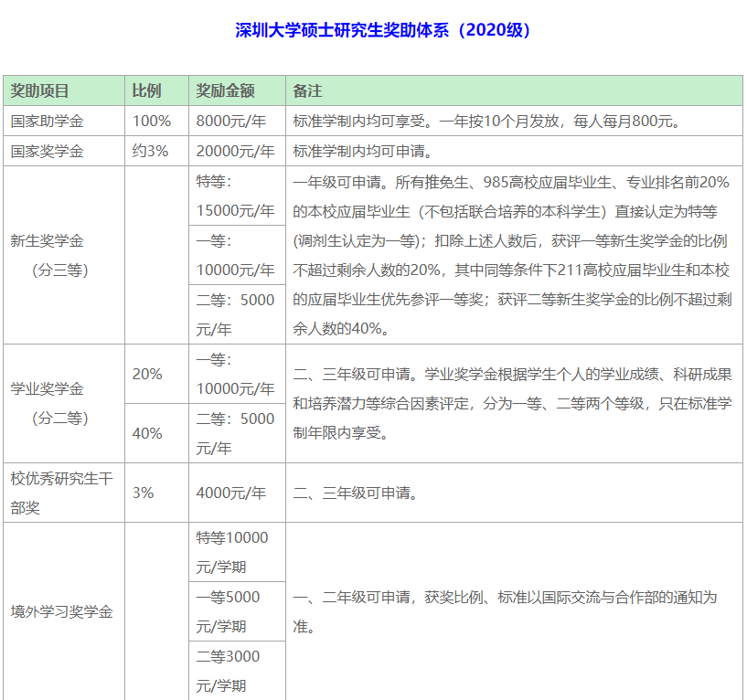Click the 二等：5000元/年 cell in 新生奖学金
747x700 pixels.
pyautogui.click(x=237, y=314)
